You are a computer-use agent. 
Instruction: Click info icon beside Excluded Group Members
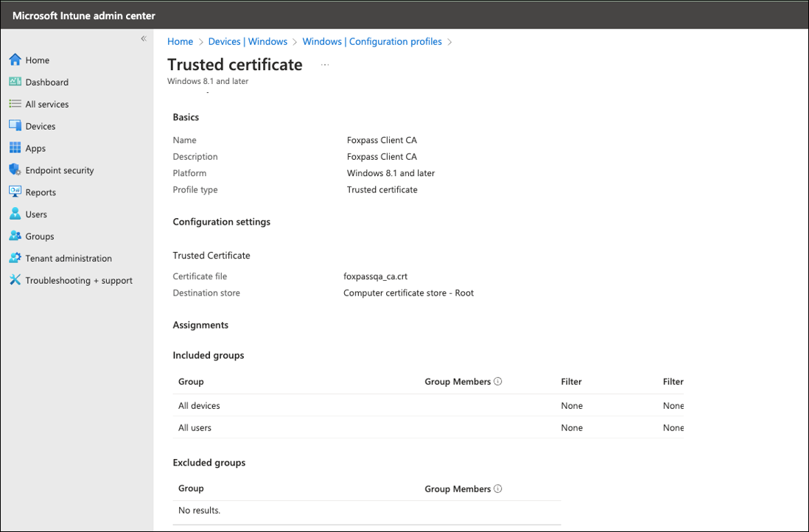498,489
